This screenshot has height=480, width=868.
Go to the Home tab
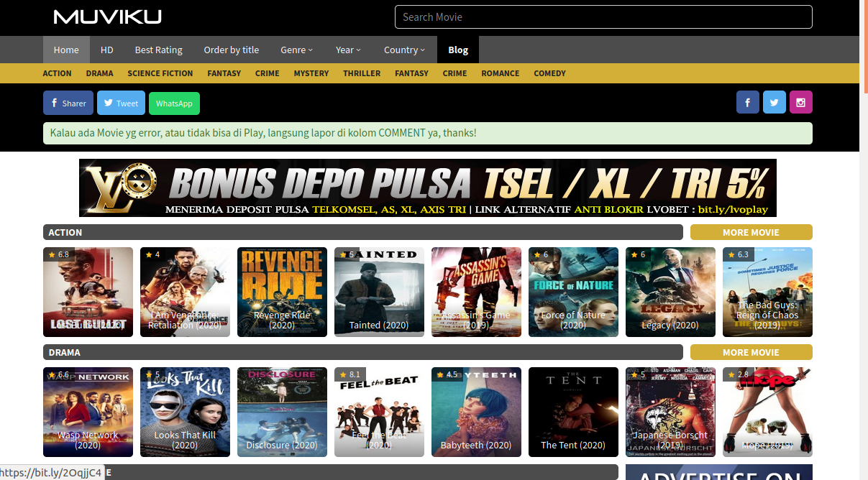[x=66, y=50]
